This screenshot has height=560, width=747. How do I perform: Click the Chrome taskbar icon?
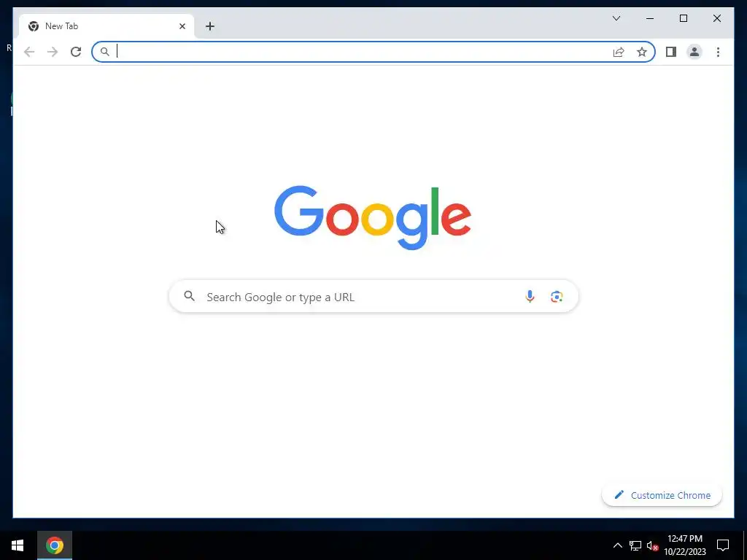[55, 545]
